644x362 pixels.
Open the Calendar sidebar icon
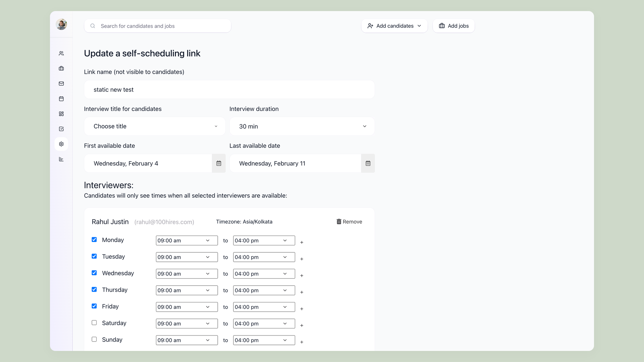[x=61, y=99]
